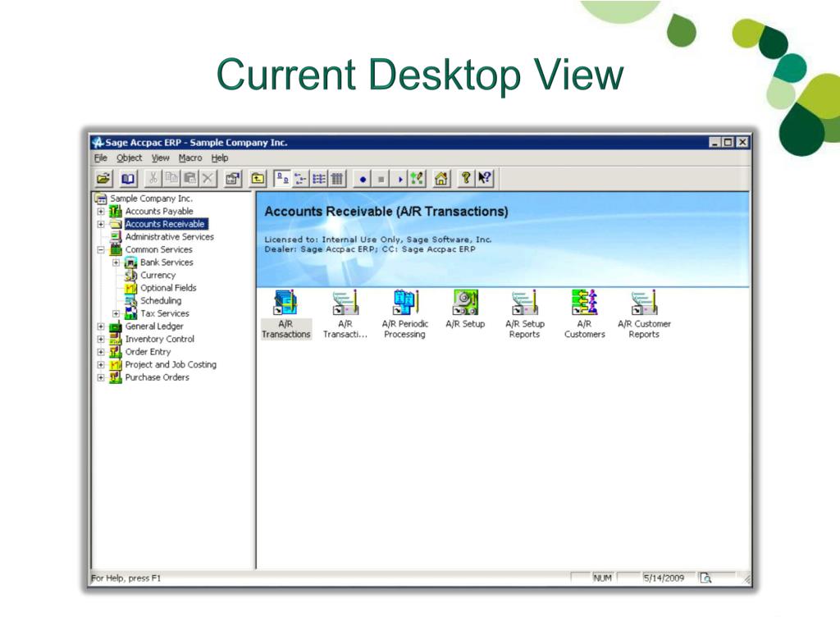The image size is (840, 630).
Task: Open the A/R Customer Reports icon
Action: tap(644, 314)
